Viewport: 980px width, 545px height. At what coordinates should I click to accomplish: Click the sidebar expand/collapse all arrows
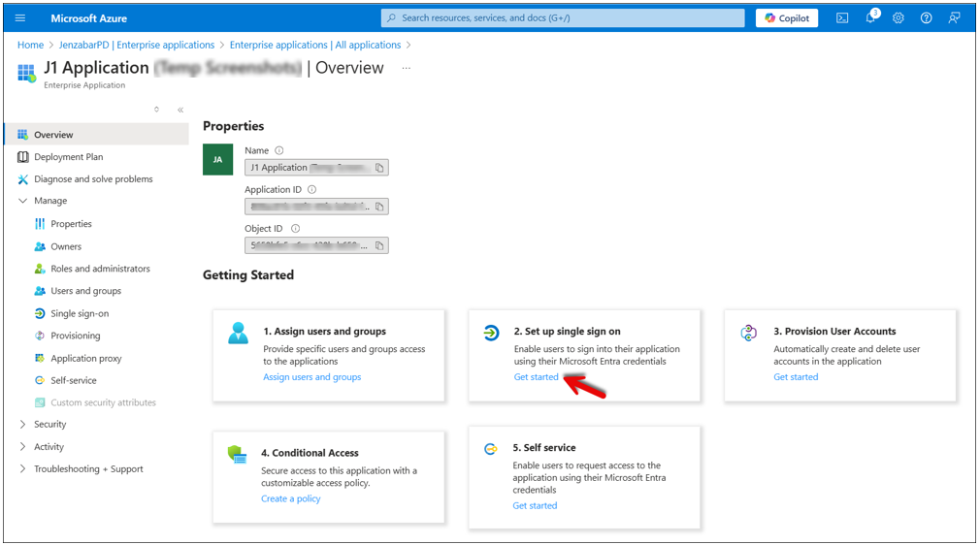(x=156, y=110)
